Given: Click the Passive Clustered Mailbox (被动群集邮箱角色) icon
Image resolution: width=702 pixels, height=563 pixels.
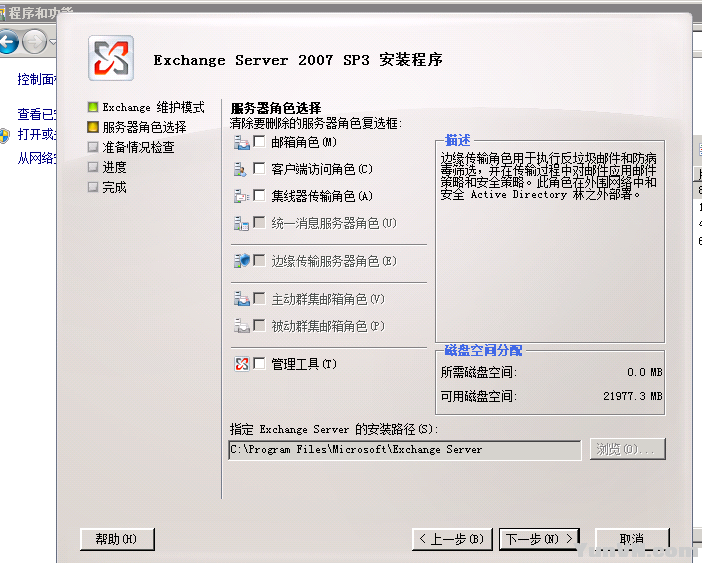Looking at the screenshot, I should click(242, 326).
